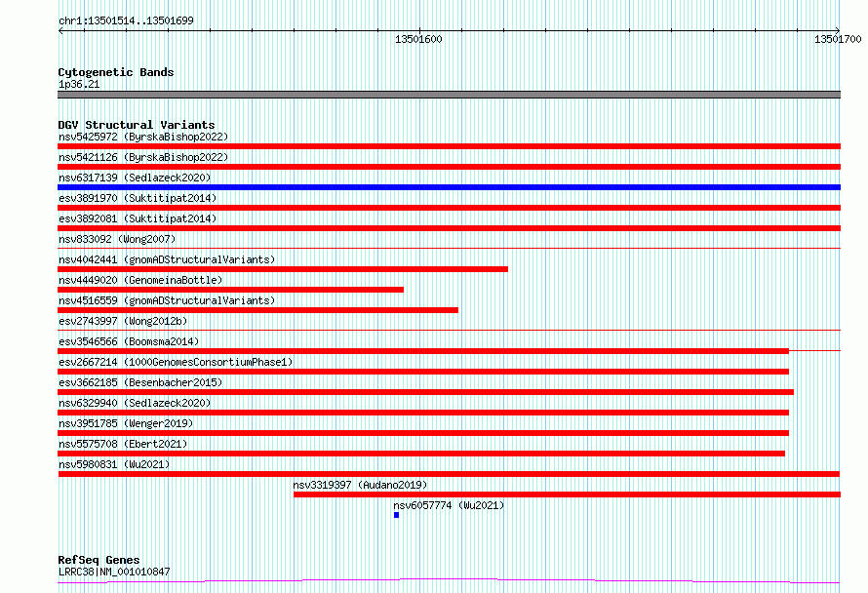Open nsv4042441 (gnomADStructuralVariants) bar
Viewport: 868px width, 593px height.
(x=283, y=269)
